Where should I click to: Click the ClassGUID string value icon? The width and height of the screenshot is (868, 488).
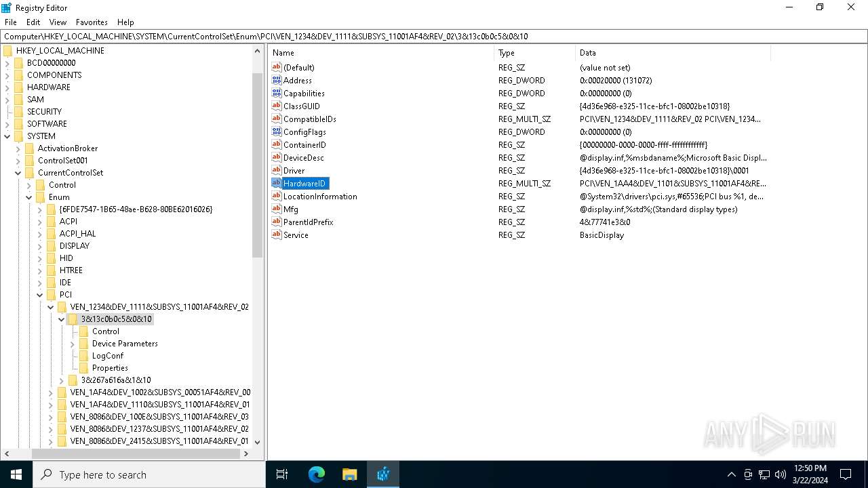276,106
